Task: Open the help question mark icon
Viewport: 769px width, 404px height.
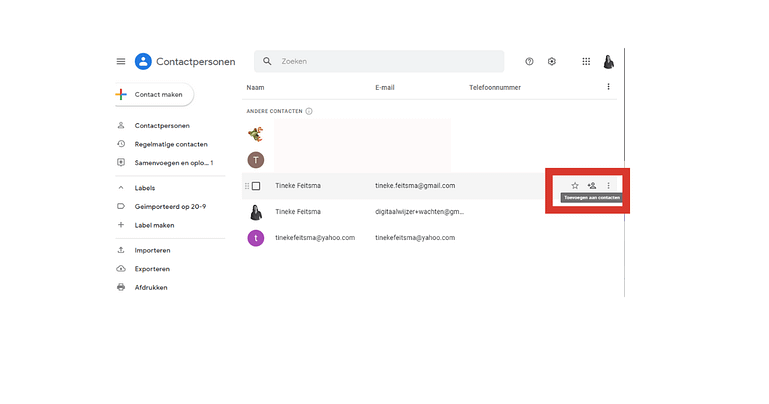Action: click(x=529, y=61)
